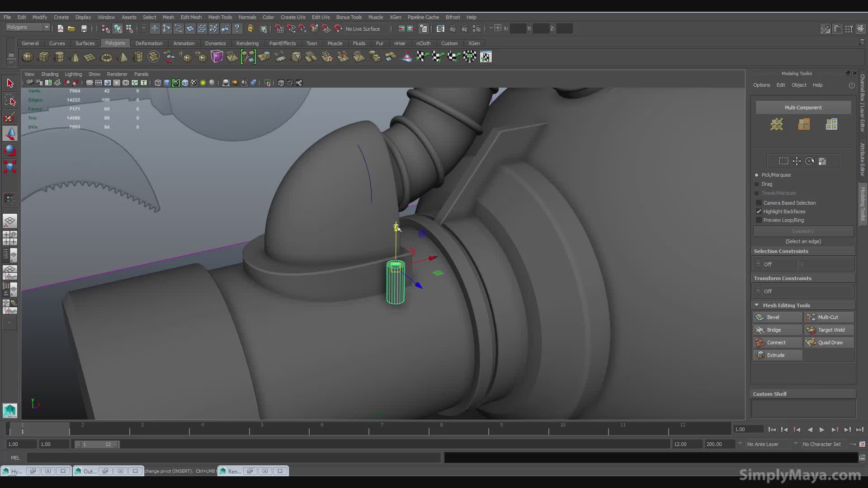Click the Target Weld button
This screenshot has height=488, width=868.
click(829, 330)
